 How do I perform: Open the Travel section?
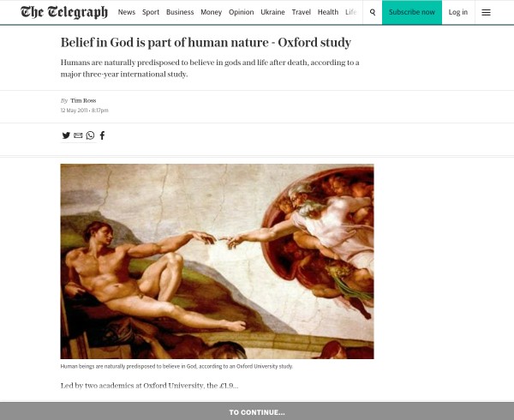coord(302,12)
